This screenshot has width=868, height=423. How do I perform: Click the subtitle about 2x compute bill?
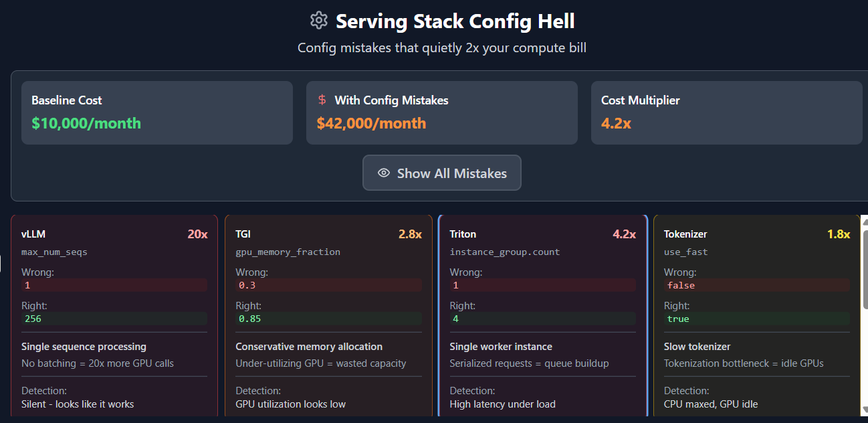tap(442, 48)
